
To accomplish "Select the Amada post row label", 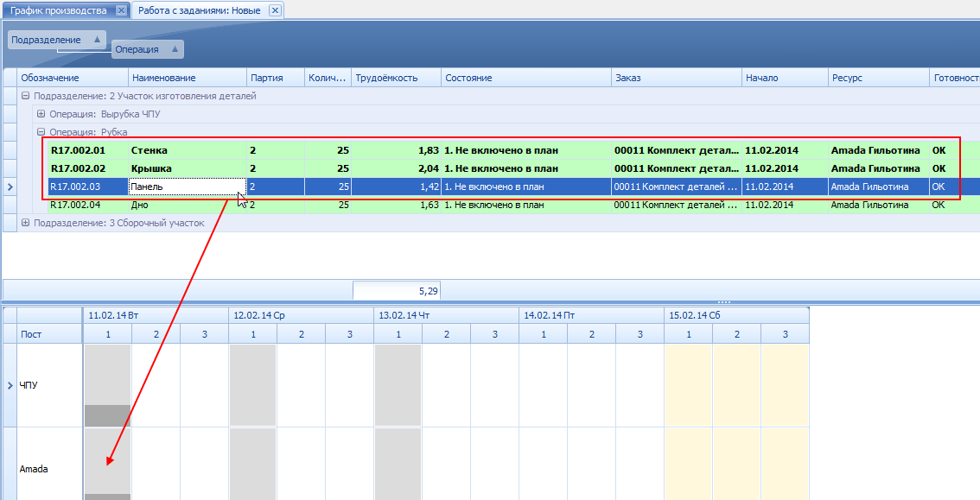I will [x=49, y=464].
